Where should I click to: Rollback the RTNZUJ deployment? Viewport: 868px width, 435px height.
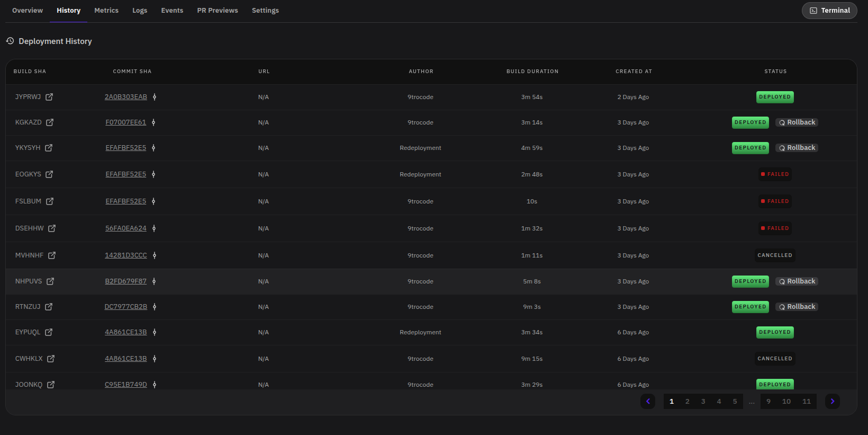797,307
